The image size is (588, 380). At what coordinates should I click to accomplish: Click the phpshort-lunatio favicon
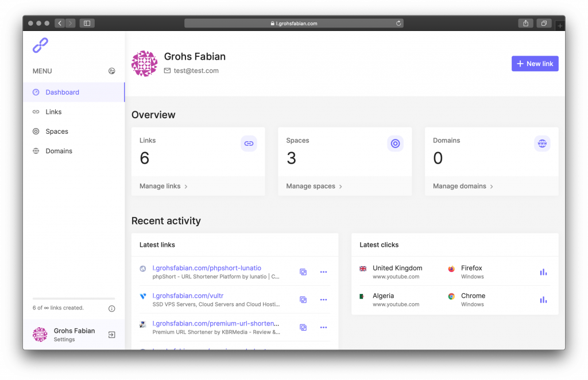(x=143, y=268)
